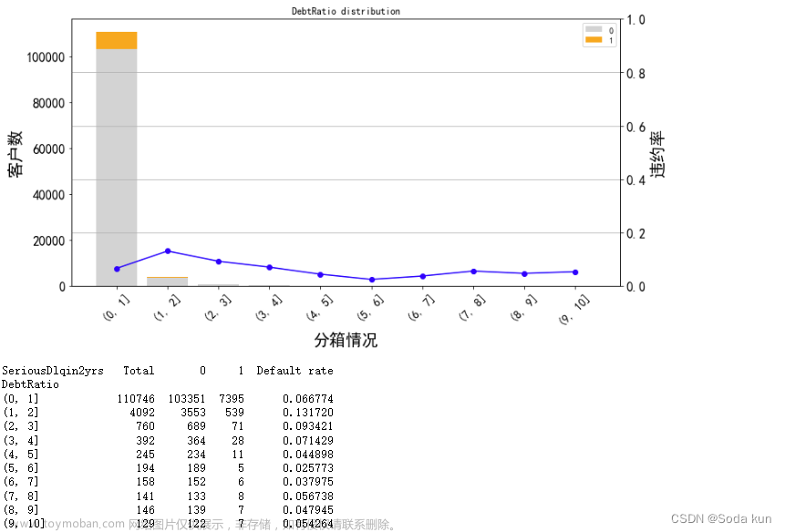Click the right axis label "违约率"
This screenshot has width=785, height=532.
coord(656,154)
